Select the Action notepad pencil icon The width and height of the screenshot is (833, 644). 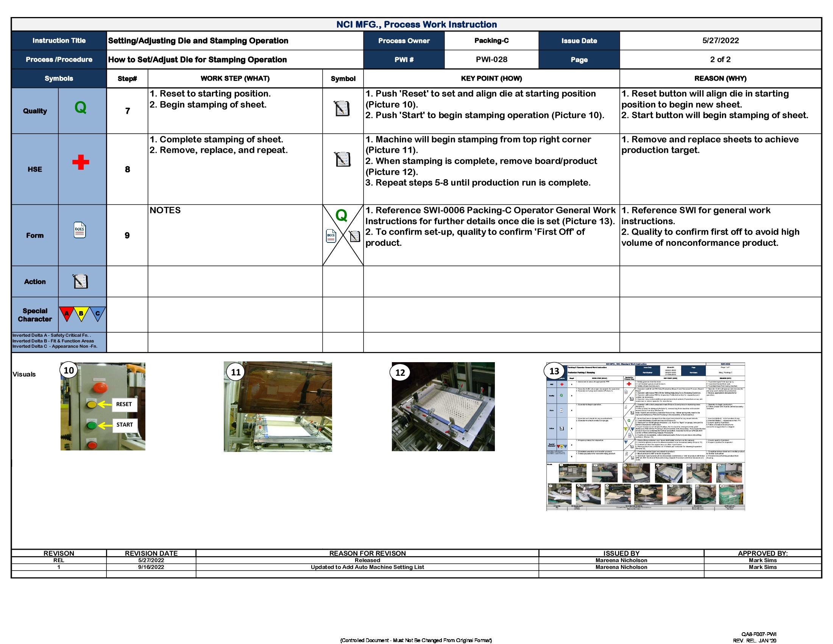tap(81, 281)
